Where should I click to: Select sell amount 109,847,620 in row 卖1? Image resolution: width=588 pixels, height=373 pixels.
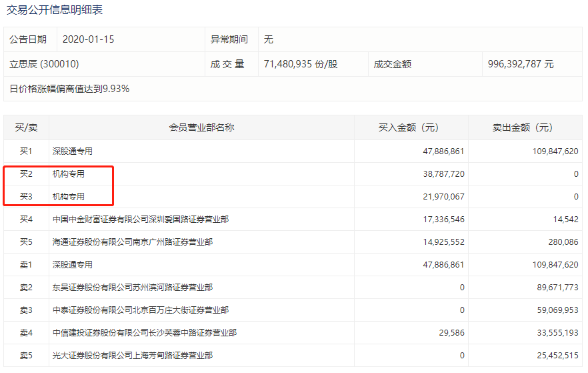[555, 265]
